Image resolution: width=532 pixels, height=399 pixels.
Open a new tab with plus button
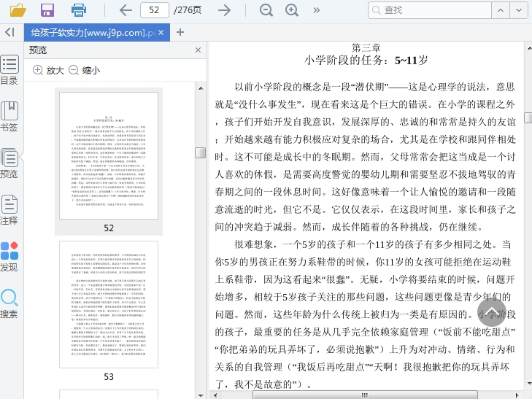(x=180, y=32)
